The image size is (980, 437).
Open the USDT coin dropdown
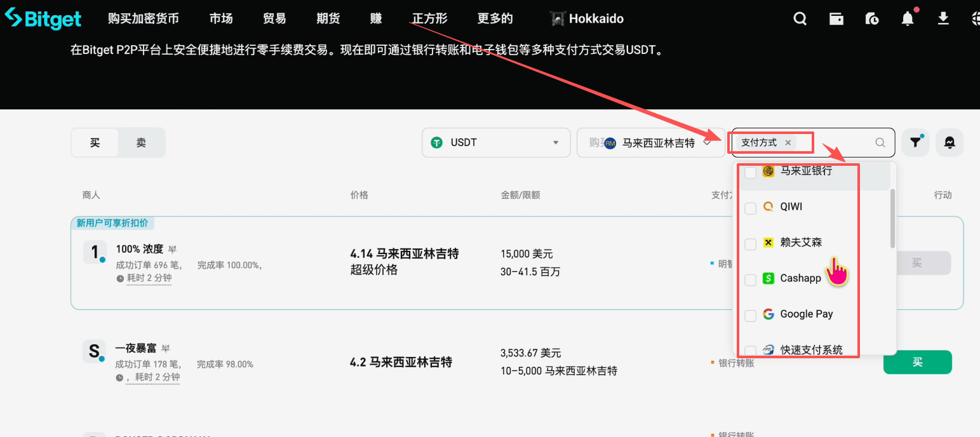pyautogui.click(x=495, y=142)
